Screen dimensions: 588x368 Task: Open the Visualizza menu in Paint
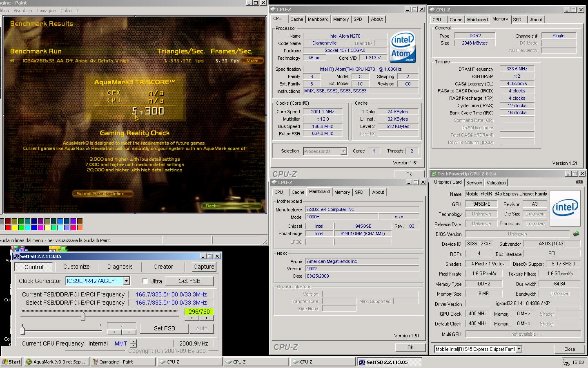tap(22, 11)
